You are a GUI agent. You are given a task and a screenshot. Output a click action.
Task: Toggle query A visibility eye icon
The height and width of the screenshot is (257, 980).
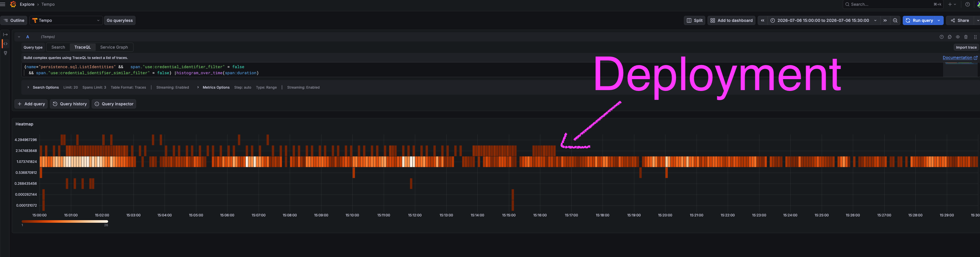(x=958, y=37)
